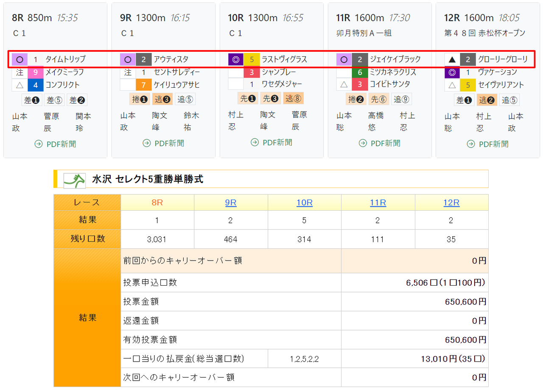543x392 pixels.
Task: Click the PDF新聞 arrow icon in the 8R card
Action: tap(38, 144)
